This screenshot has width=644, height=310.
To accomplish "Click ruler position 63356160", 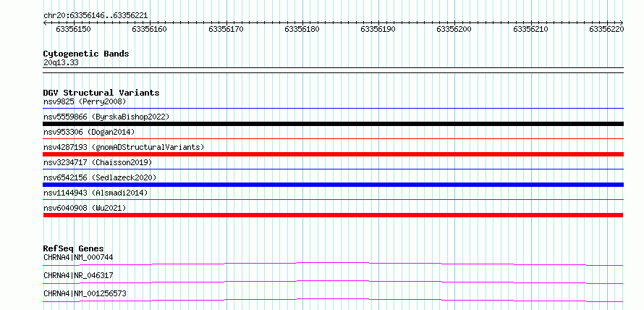I will coord(150,29).
